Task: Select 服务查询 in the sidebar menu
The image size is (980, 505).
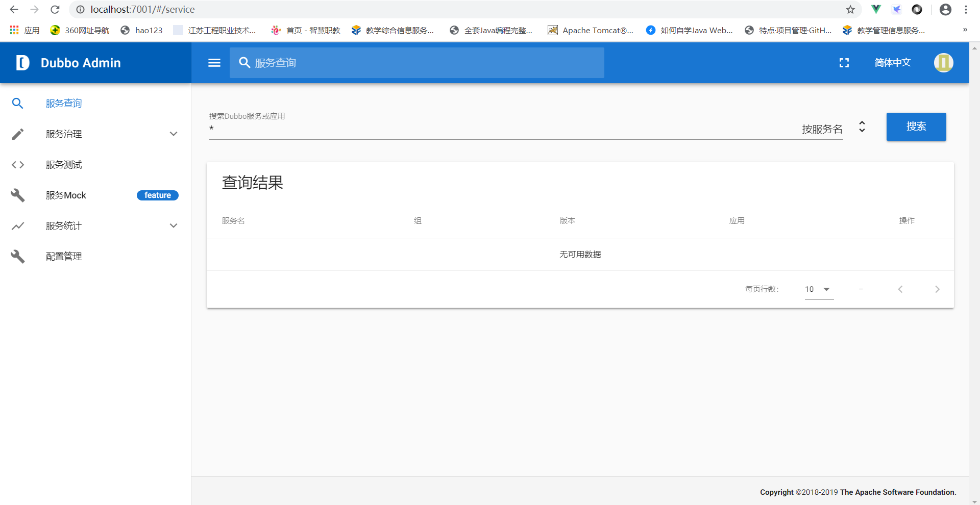Action: [63, 103]
